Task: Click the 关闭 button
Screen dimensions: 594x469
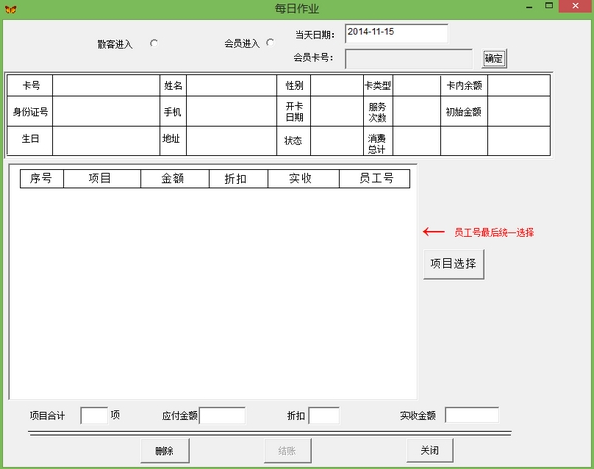Action: 430,450
